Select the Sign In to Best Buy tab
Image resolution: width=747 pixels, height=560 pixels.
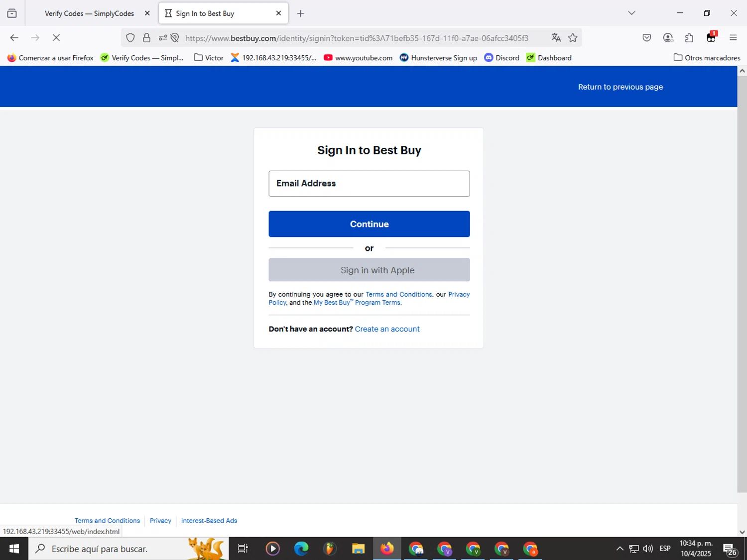click(x=223, y=13)
